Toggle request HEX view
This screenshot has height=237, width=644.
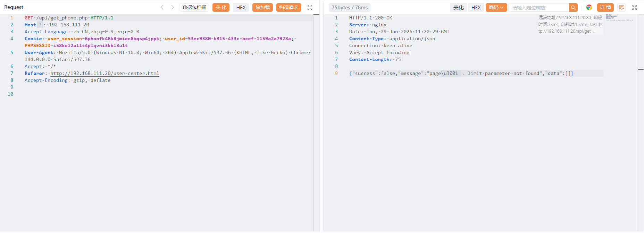coord(241,7)
